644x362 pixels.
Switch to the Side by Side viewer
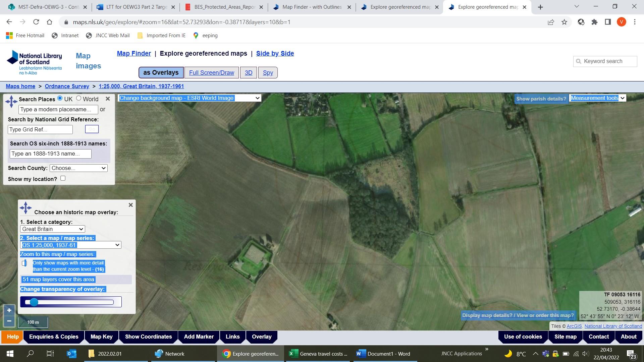pos(275,53)
